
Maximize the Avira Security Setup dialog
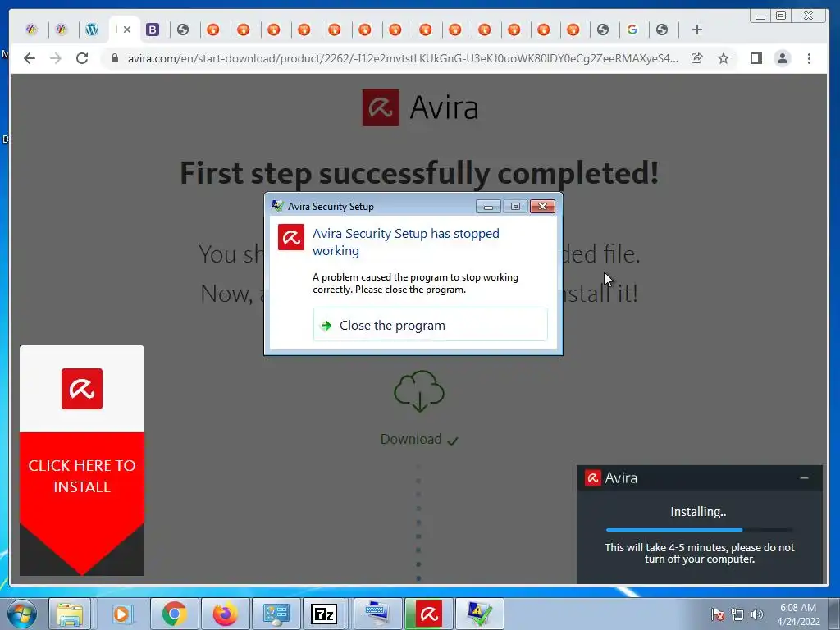point(515,206)
